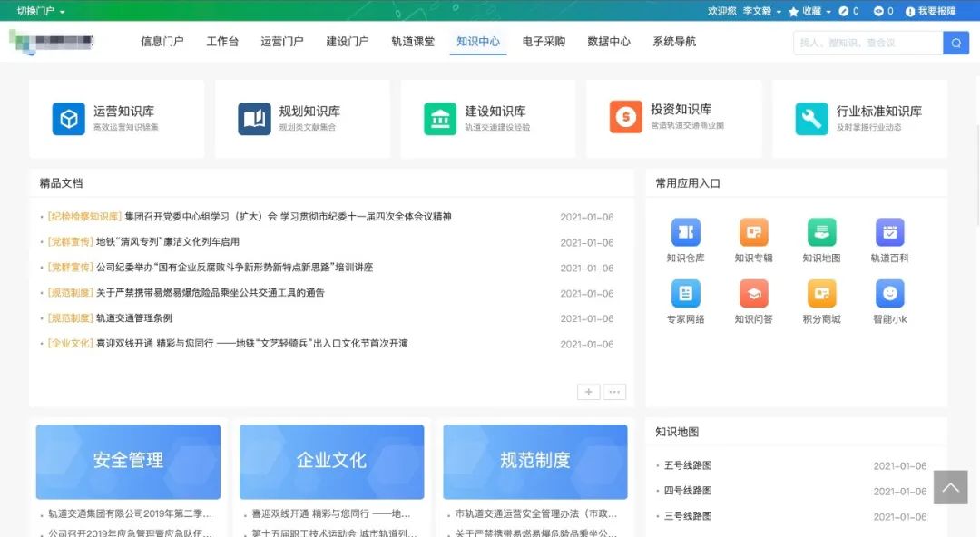The image size is (980, 537).
Task: Launch the 知识仓库 app icon
Action: pyautogui.click(x=686, y=232)
